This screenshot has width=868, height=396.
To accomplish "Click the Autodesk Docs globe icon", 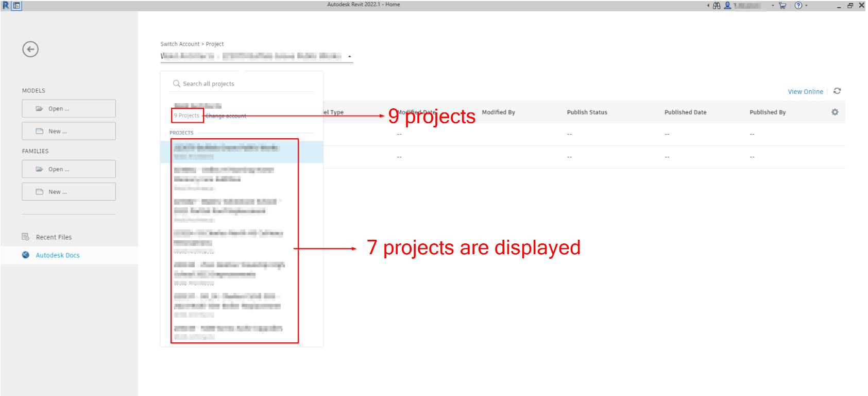I will coord(26,255).
